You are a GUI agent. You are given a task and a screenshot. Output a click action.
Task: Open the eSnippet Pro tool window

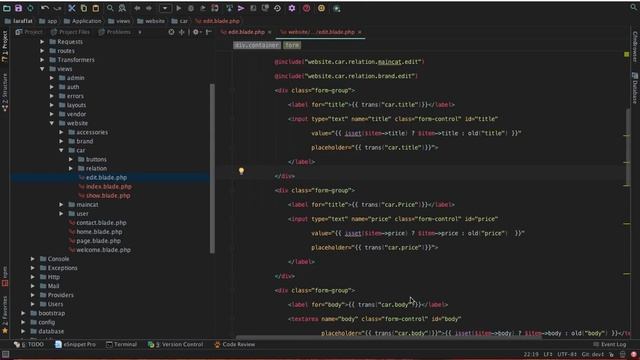click(x=75, y=344)
